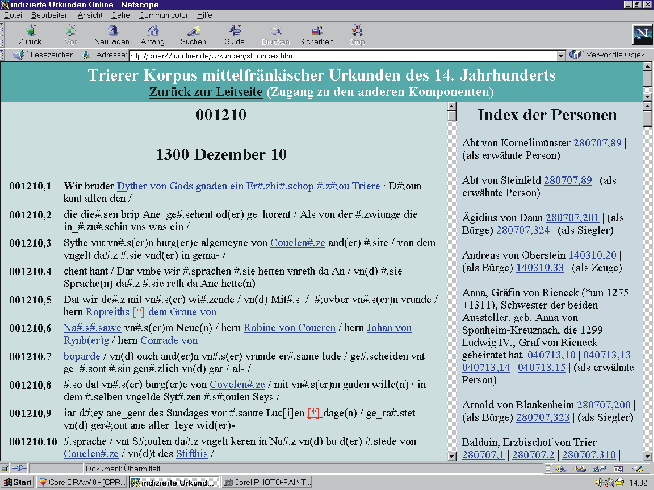Switch to Corel PHOTO-PAINT taskbar window
654x490 pixels.
pyautogui.click(x=267, y=482)
